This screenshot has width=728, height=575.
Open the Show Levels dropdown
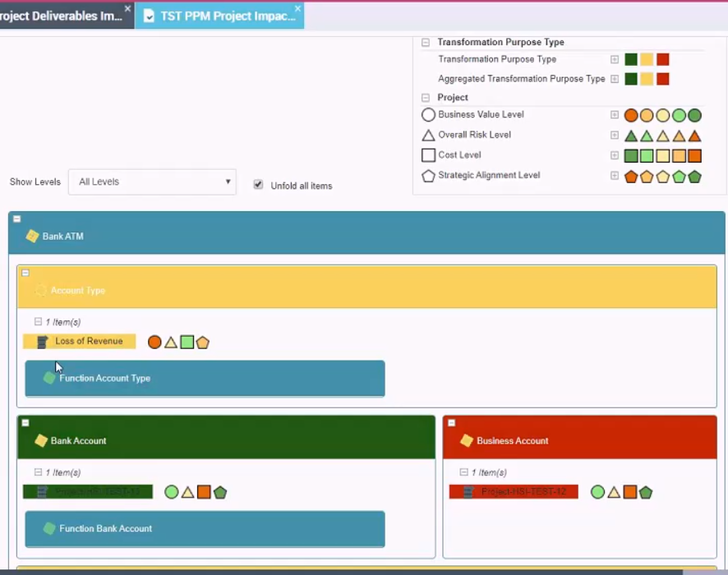coord(152,182)
